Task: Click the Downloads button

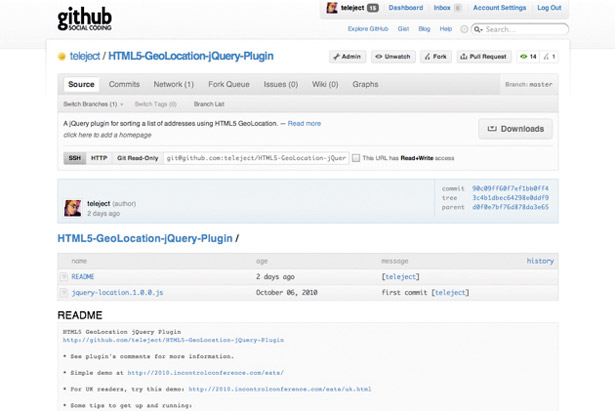Action: (x=515, y=129)
